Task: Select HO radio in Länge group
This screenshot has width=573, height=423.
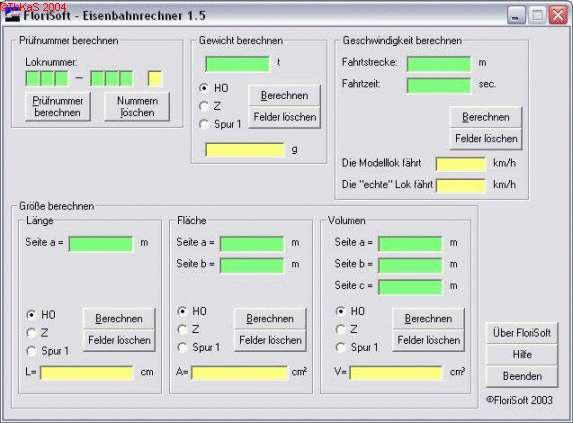Action: (x=32, y=315)
